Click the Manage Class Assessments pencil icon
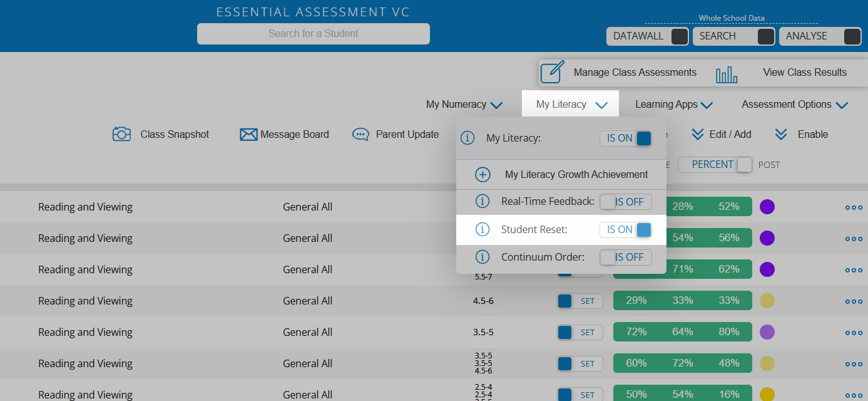The width and height of the screenshot is (868, 401). [553, 72]
